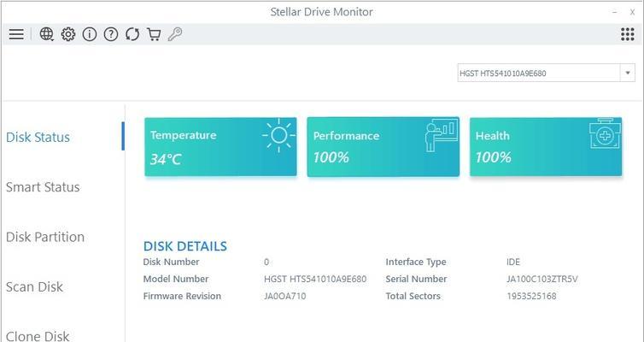Screen dimensions: 644x342
Task: Click the Interface Type label
Action: (x=416, y=262)
